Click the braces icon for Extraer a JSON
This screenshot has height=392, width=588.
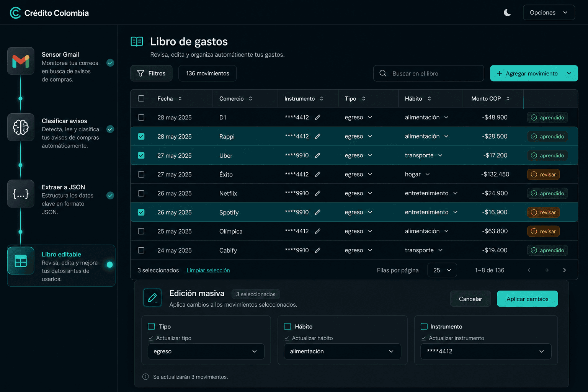pos(21,194)
